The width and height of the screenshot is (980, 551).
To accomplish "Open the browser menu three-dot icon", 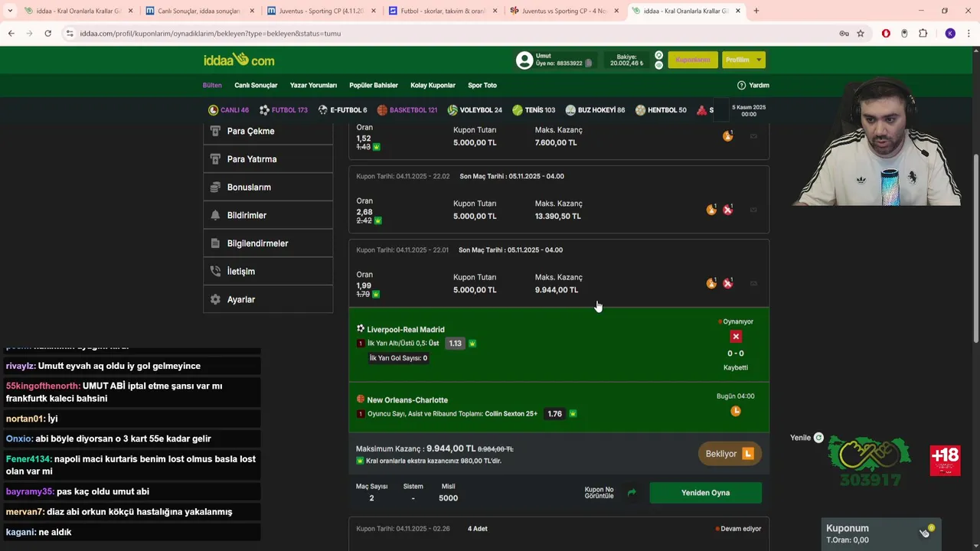I will point(969,34).
